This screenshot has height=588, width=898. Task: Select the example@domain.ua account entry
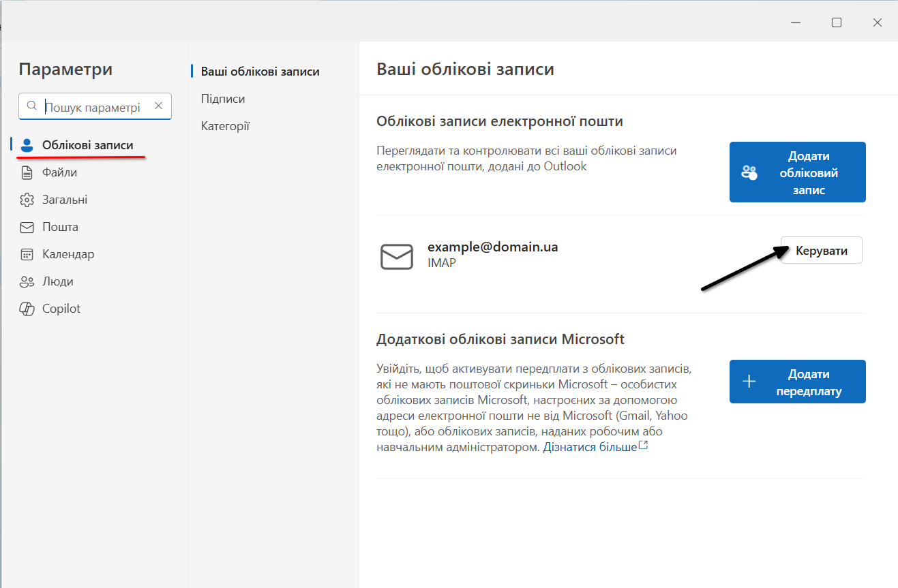pos(492,247)
